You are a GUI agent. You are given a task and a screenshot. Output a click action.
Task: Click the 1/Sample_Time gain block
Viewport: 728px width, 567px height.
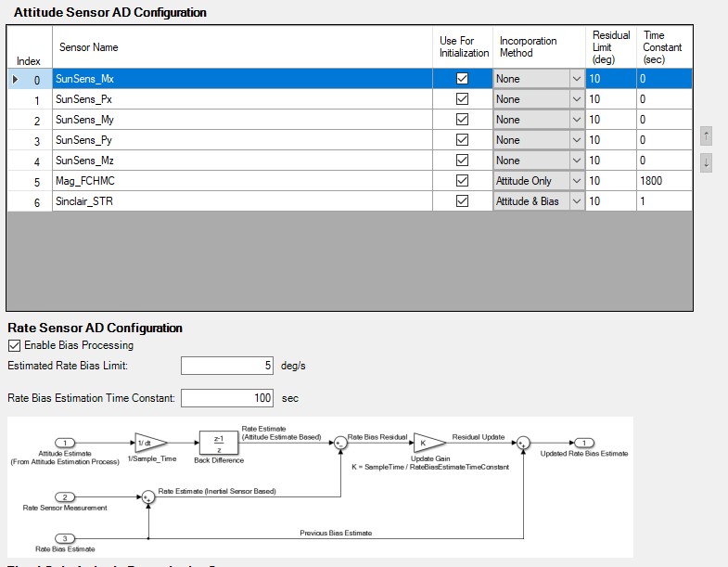149,443
